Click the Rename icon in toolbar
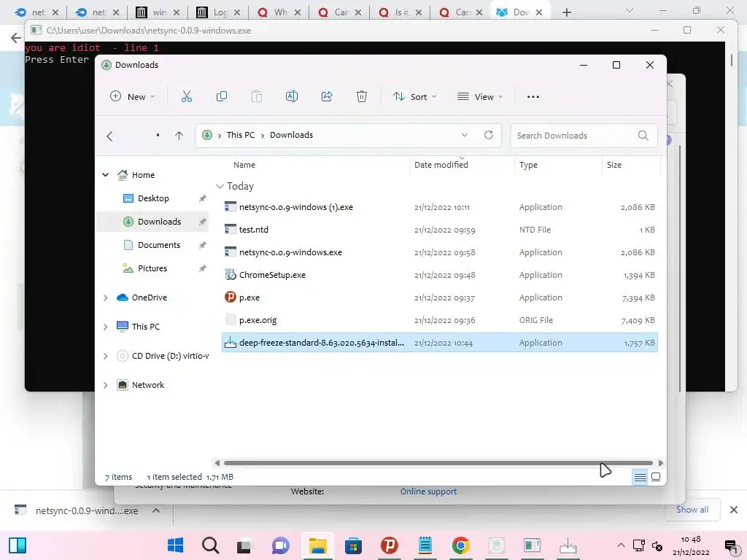Viewport: 747px width, 560px height. pos(292,97)
